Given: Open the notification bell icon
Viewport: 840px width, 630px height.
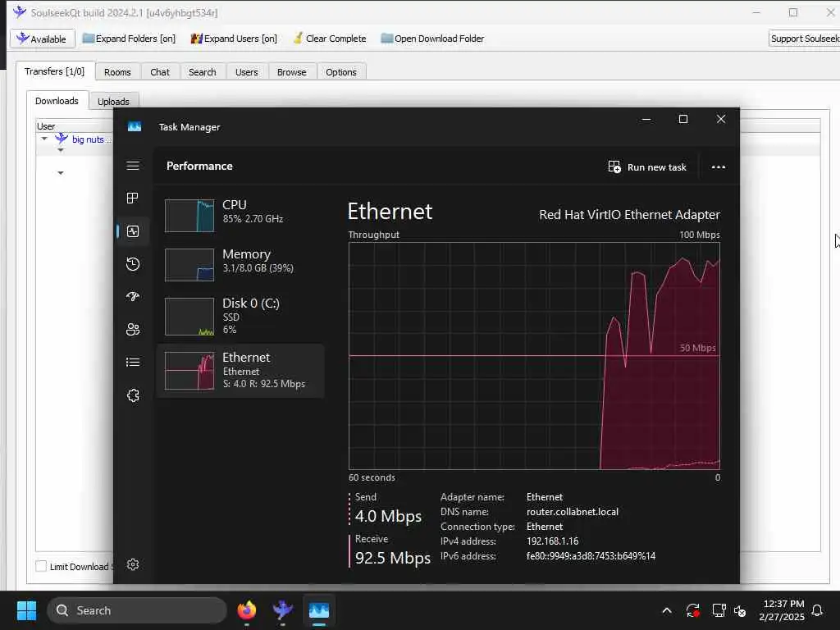Looking at the screenshot, I should point(817,610).
